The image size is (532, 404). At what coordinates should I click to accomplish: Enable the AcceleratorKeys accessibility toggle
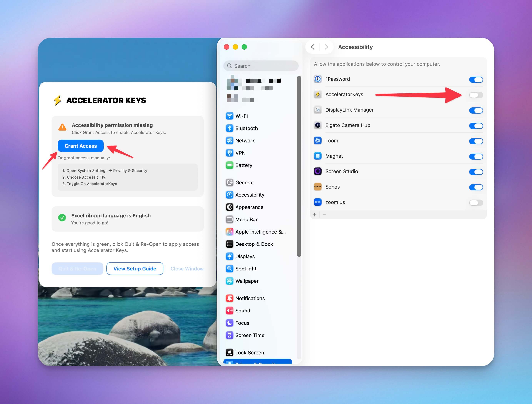[x=476, y=95]
